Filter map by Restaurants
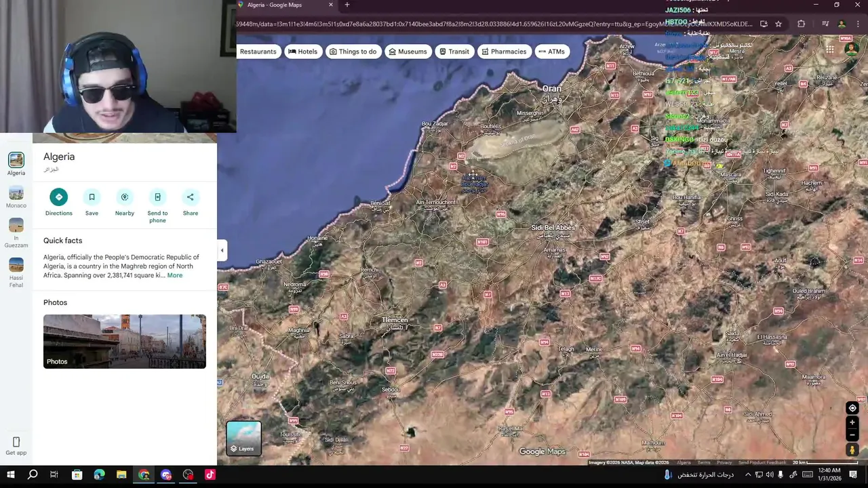 (257, 52)
